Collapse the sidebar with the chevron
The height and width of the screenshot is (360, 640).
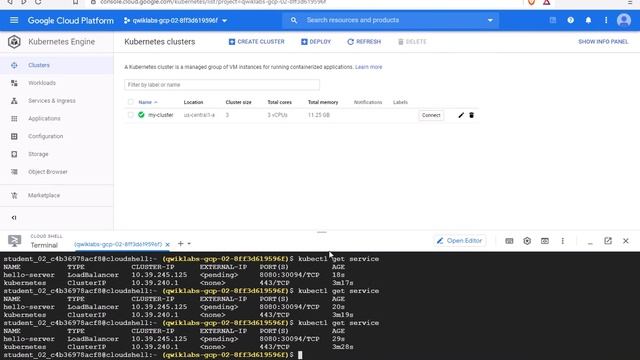[14, 218]
